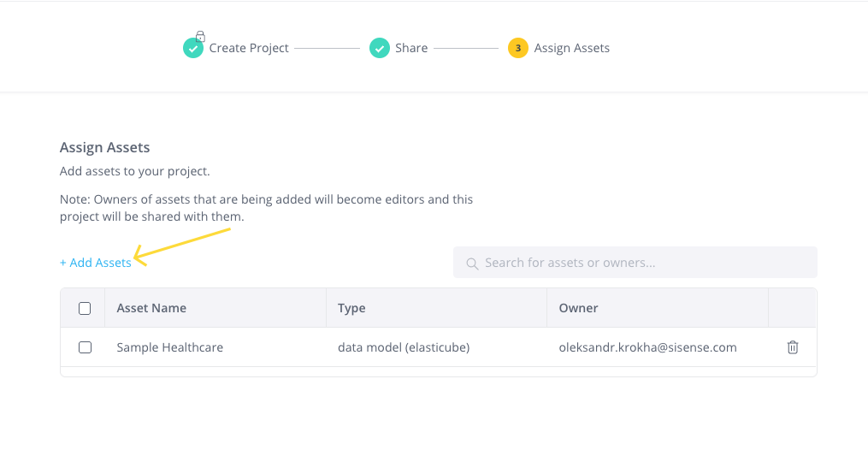The image size is (868, 468).
Task: Click the owner email oleksandr.krokha@sisense.com
Action: (x=647, y=347)
